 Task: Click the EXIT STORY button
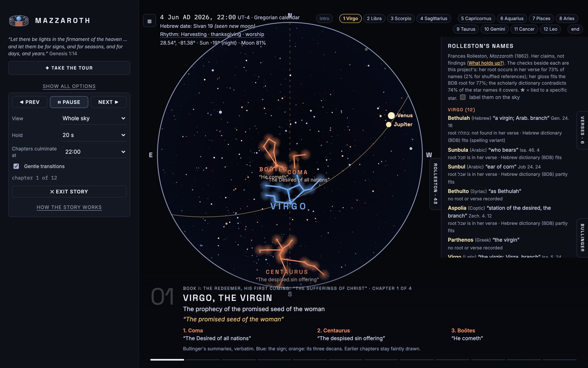coord(69,192)
